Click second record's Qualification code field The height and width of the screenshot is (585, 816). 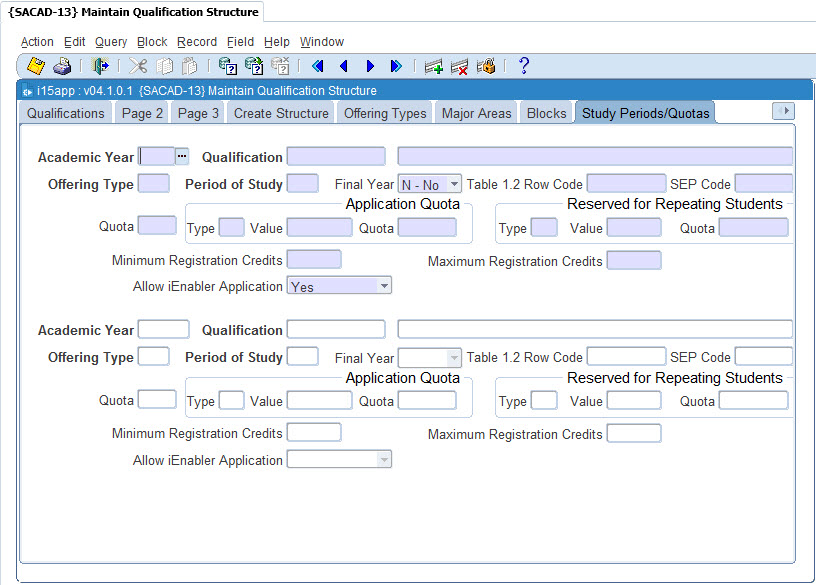pyautogui.click(x=336, y=329)
